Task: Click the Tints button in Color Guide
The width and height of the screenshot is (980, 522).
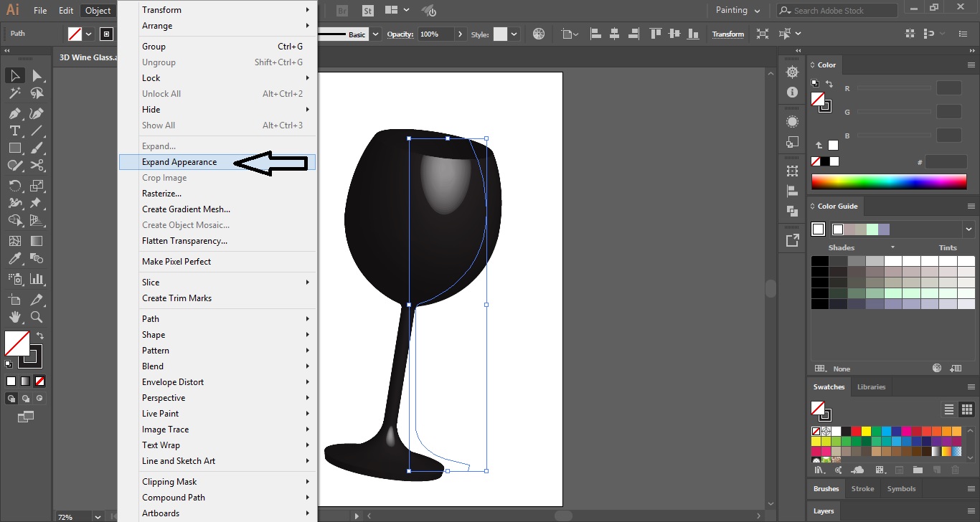Action: tap(947, 247)
